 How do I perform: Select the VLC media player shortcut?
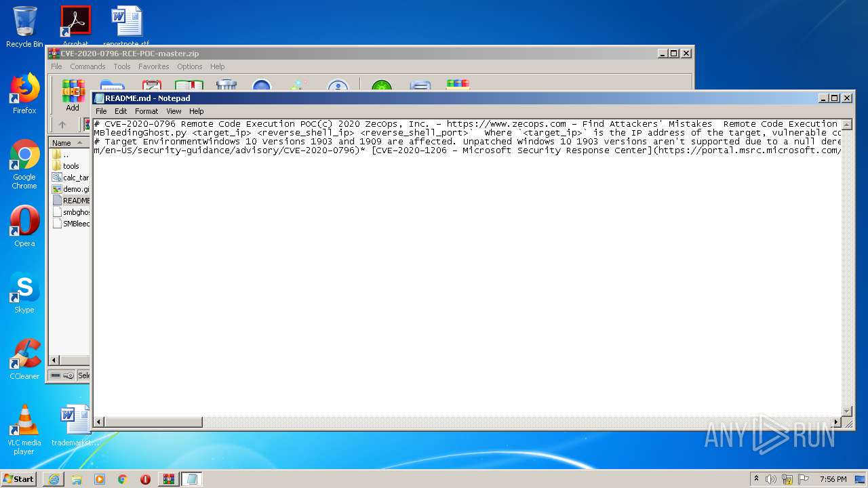[24, 430]
